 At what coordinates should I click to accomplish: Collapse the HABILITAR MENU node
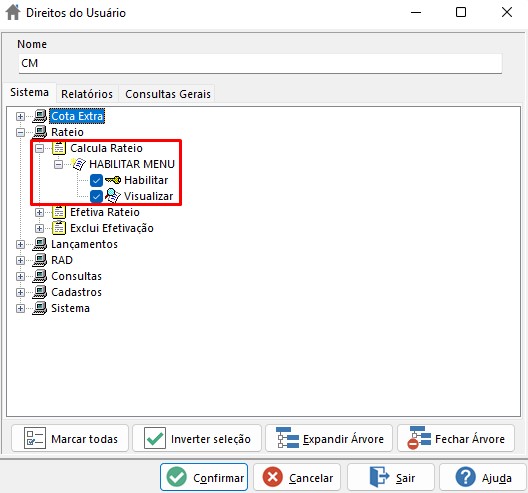[59, 164]
